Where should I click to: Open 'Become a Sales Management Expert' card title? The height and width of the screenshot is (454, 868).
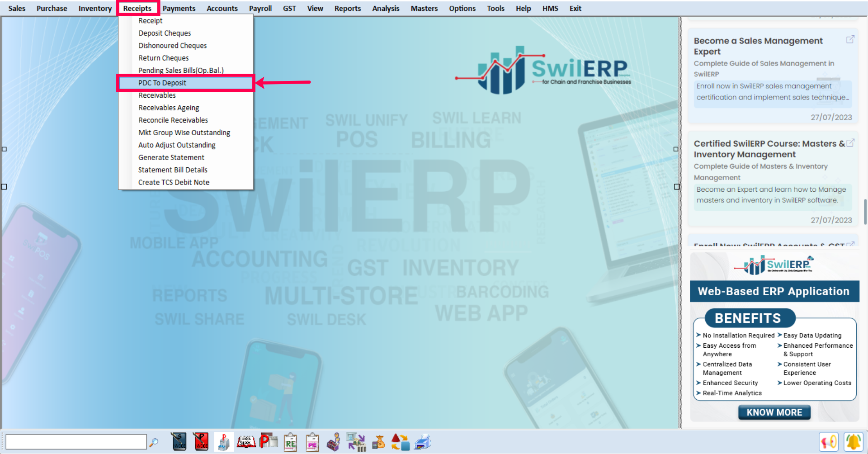coord(758,46)
